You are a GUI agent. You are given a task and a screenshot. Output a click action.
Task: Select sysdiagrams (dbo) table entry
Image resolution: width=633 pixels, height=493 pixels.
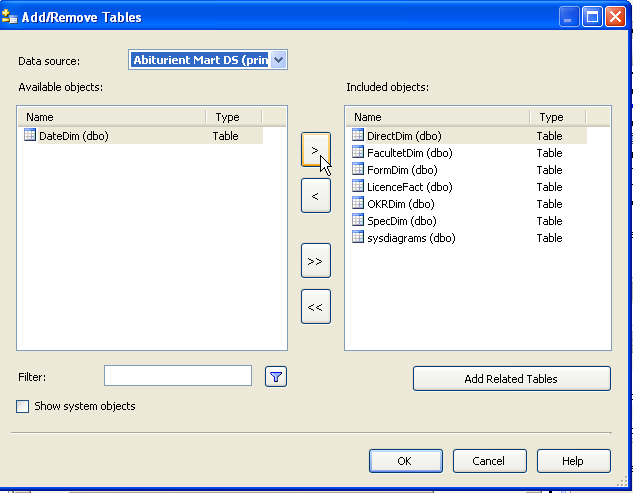[411, 238]
